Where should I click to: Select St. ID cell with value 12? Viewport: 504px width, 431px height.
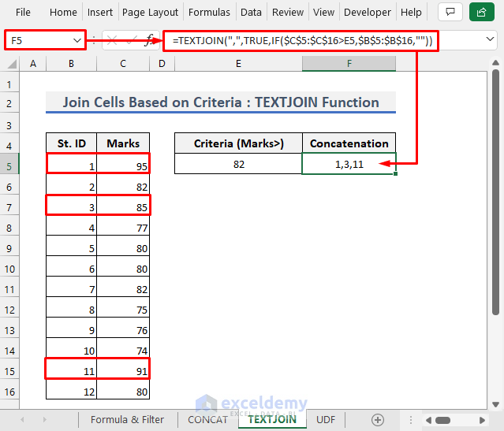(x=71, y=389)
